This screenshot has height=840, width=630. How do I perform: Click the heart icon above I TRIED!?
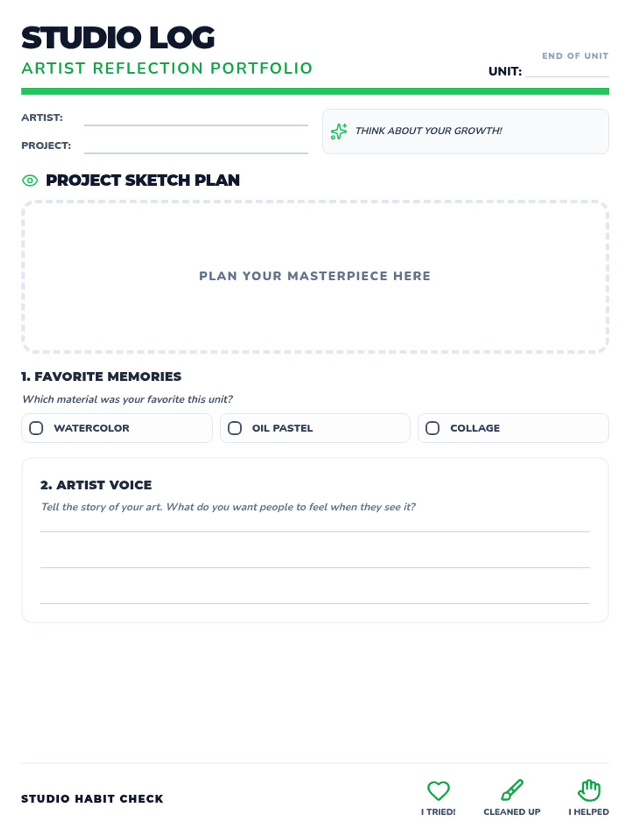(x=438, y=790)
